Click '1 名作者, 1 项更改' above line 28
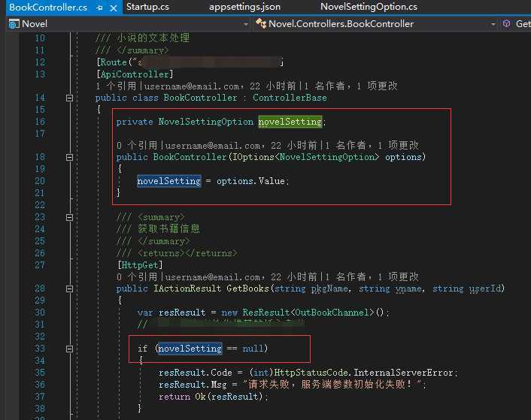 coord(372,277)
